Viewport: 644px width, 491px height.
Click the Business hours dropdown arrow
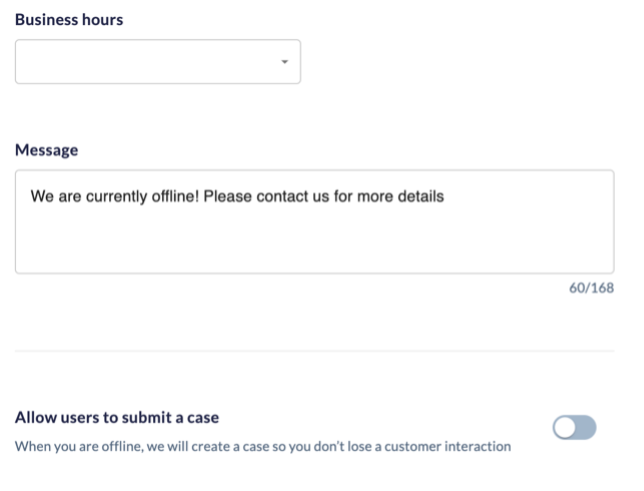(x=284, y=62)
